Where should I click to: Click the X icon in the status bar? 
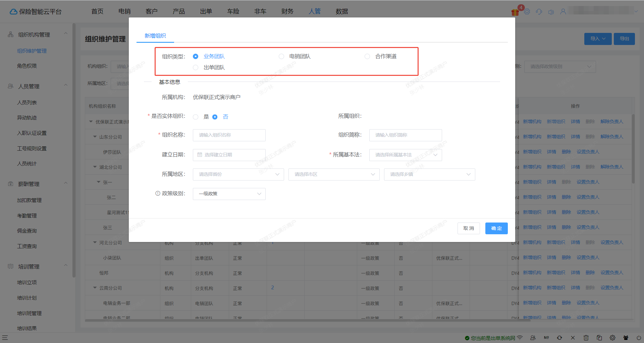(573, 338)
